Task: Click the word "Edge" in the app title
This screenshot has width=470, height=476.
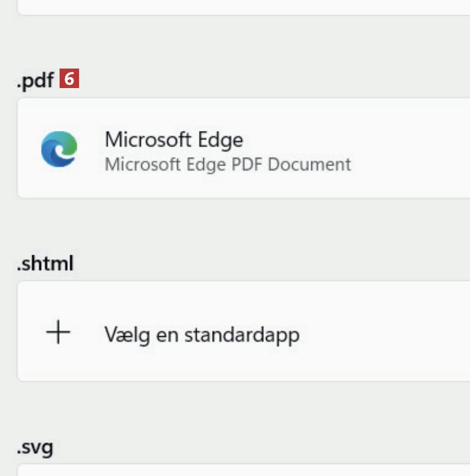Action: point(222,139)
